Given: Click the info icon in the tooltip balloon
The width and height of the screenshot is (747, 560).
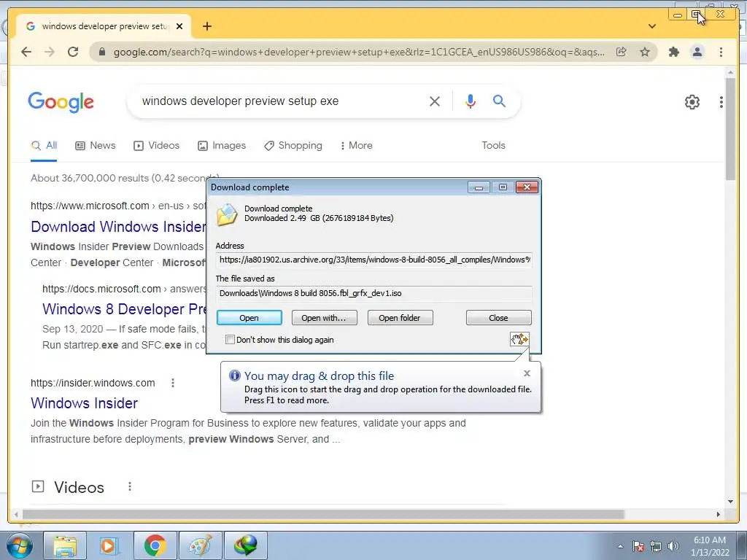Looking at the screenshot, I should (235, 376).
